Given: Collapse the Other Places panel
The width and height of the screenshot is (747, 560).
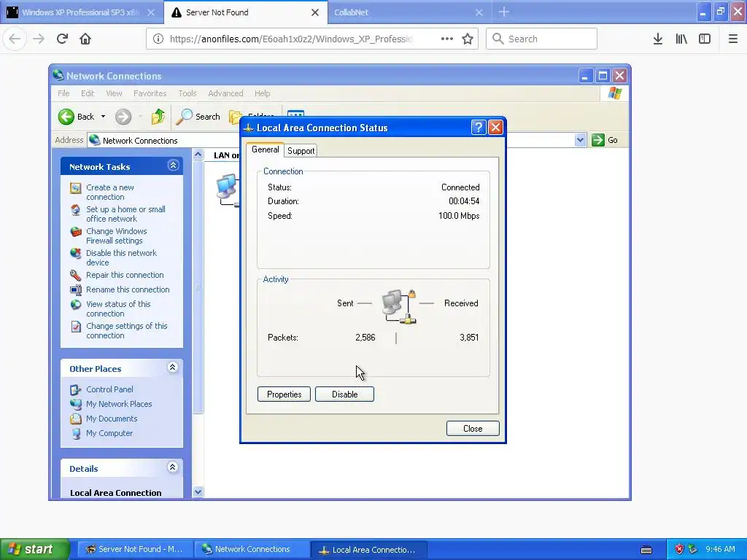Looking at the screenshot, I should [172, 367].
